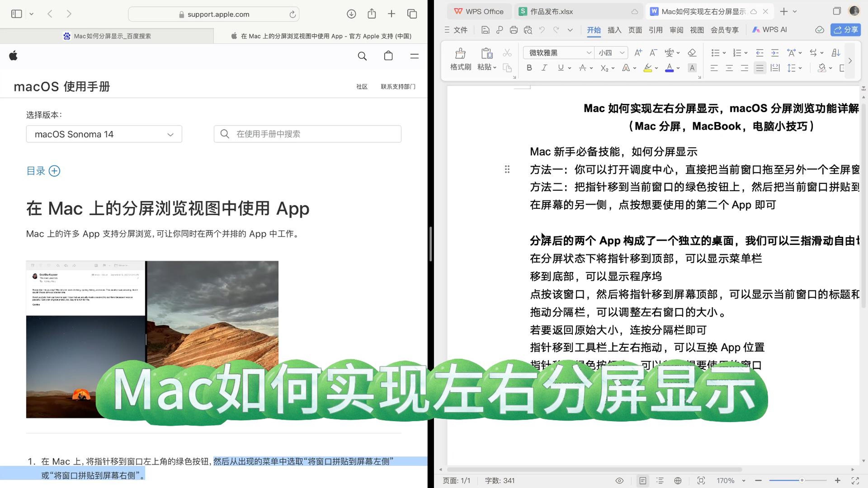Screen dimensions: 868x488
Task: Decrease font size with A- icon
Action: pos(653,53)
